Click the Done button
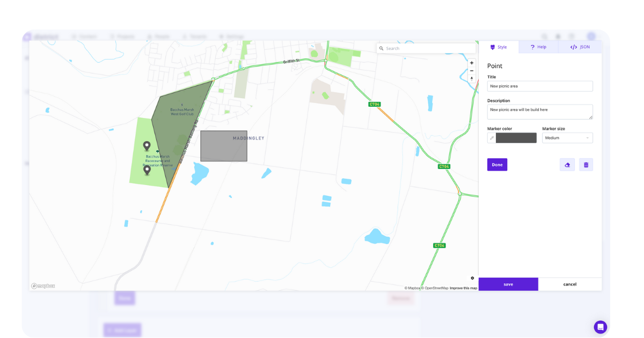 click(497, 164)
